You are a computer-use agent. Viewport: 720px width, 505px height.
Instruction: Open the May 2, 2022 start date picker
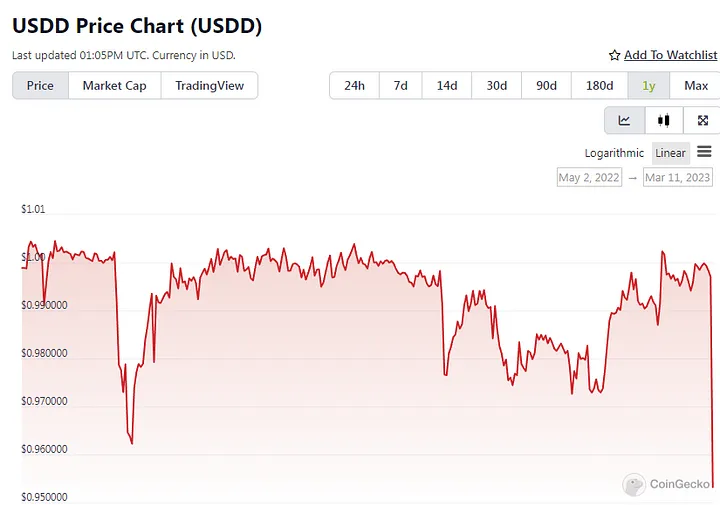(589, 177)
